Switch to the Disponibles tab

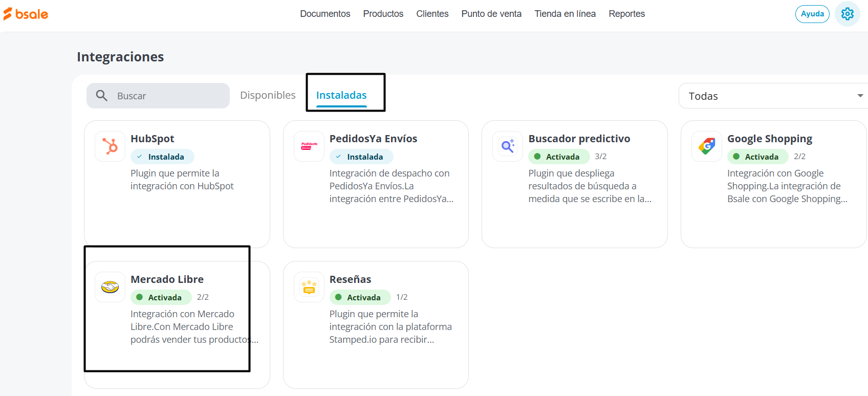pos(268,95)
